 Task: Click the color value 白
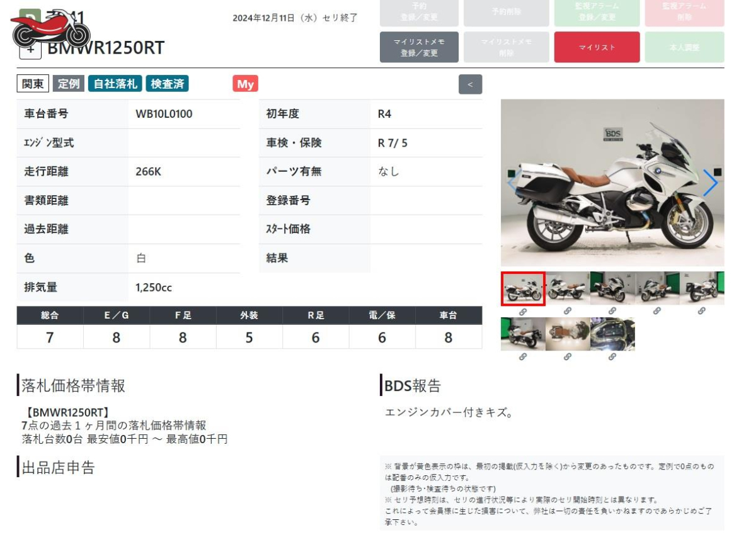(141, 258)
